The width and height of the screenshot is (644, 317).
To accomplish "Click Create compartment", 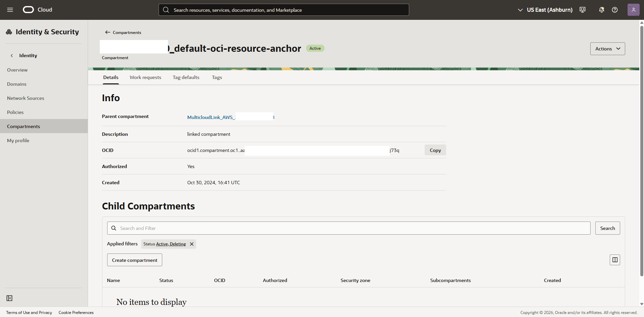I will tap(135, 260).
